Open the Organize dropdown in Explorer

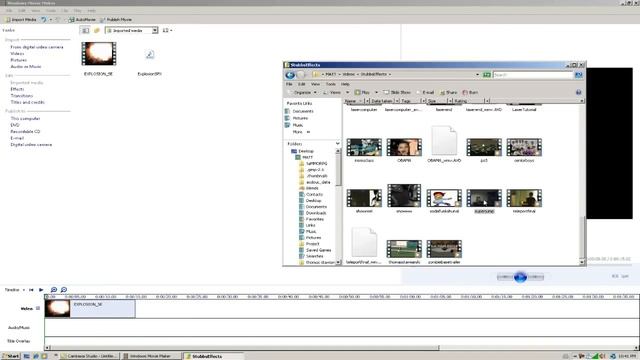(x=302, y=93)
